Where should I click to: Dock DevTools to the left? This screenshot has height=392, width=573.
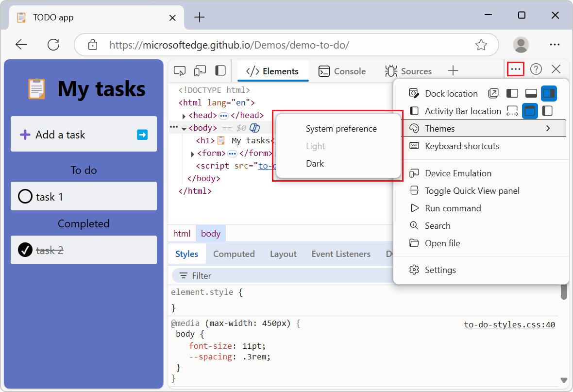pyautogui.click(x=512, y=94)
